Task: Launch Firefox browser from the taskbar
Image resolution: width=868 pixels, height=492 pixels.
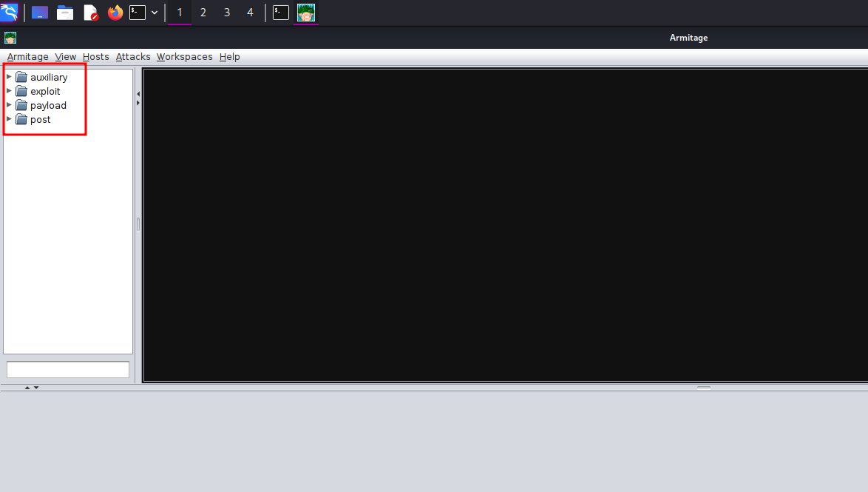Action: click(115, 13)
